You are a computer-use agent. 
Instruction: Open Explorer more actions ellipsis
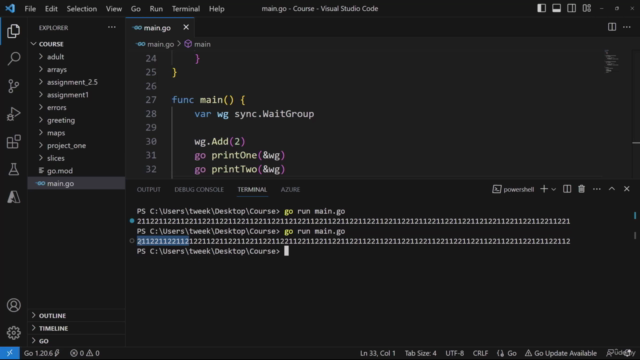111,27
